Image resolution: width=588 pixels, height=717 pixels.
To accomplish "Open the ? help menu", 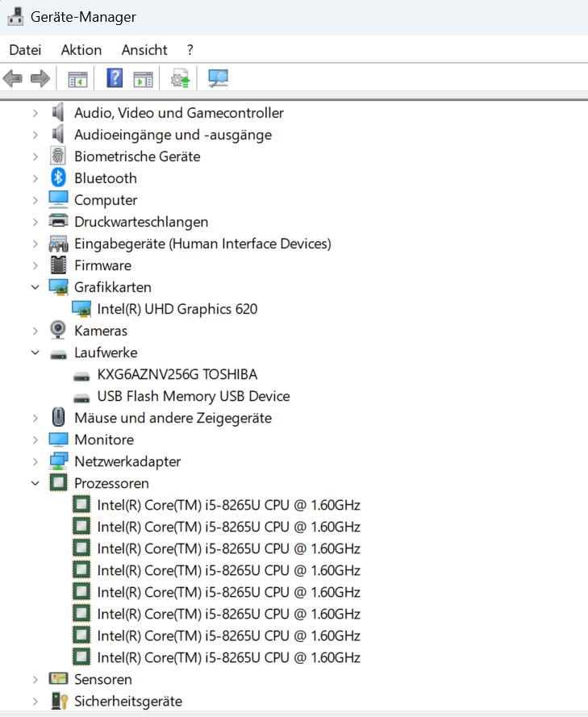I will [x=190, y=50].
